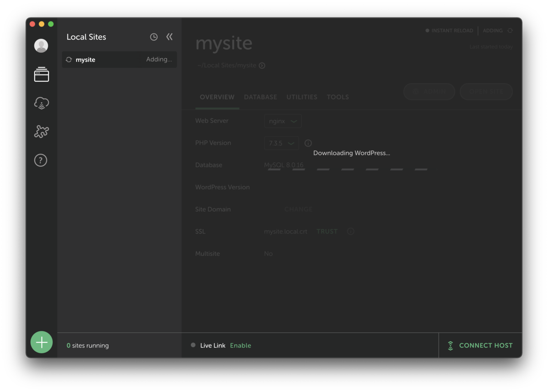Click the Connect Host icon

click(450, 345)
